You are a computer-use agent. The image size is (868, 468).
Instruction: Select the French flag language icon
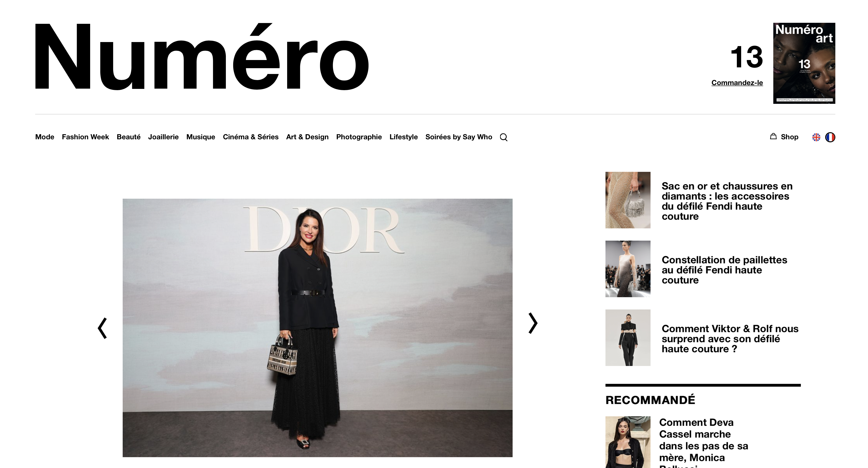pyautogui.click(x=830, y=137)
